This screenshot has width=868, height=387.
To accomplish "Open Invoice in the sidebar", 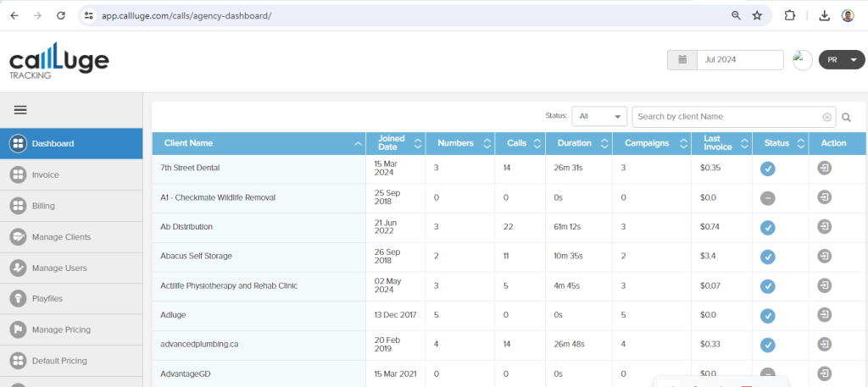I will [46, 174].
